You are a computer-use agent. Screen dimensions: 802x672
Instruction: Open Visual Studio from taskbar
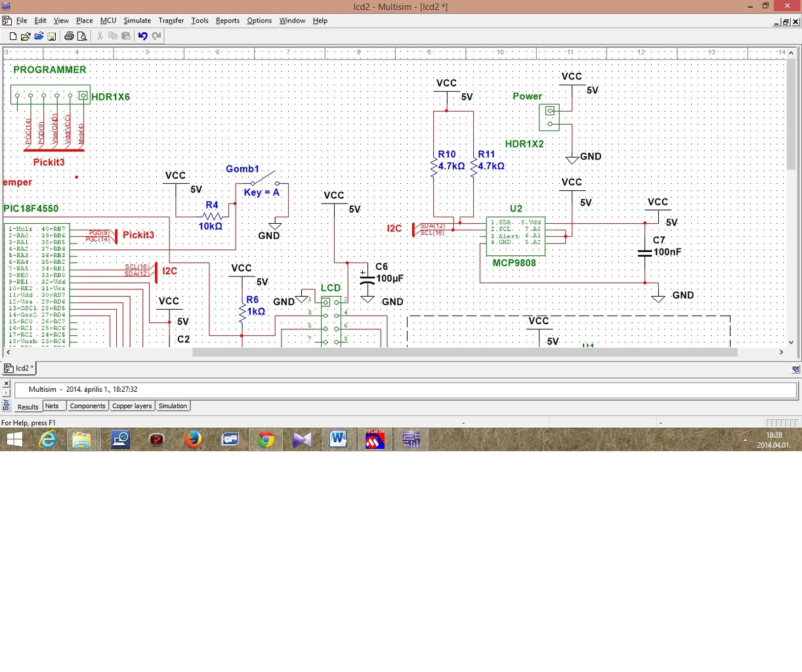tap(302, 440)
